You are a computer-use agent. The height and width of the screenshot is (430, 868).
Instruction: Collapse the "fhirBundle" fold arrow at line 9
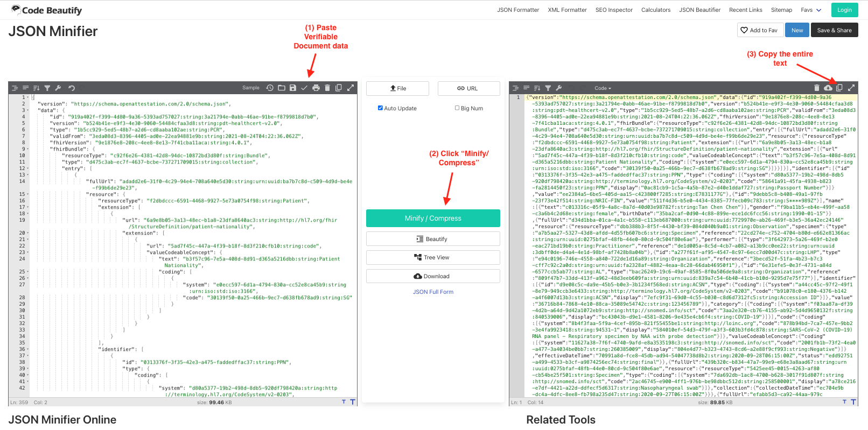coord(28,149)
